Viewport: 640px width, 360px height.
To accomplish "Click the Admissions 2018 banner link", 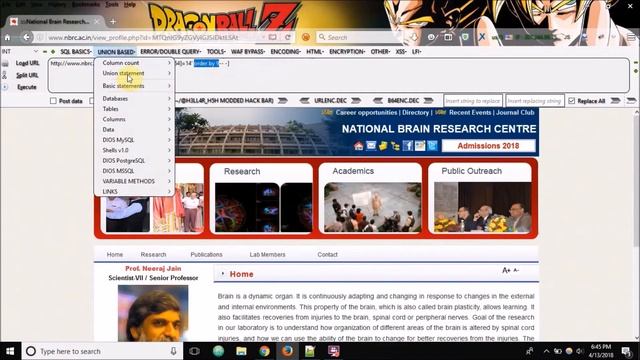I will (488, 146).
